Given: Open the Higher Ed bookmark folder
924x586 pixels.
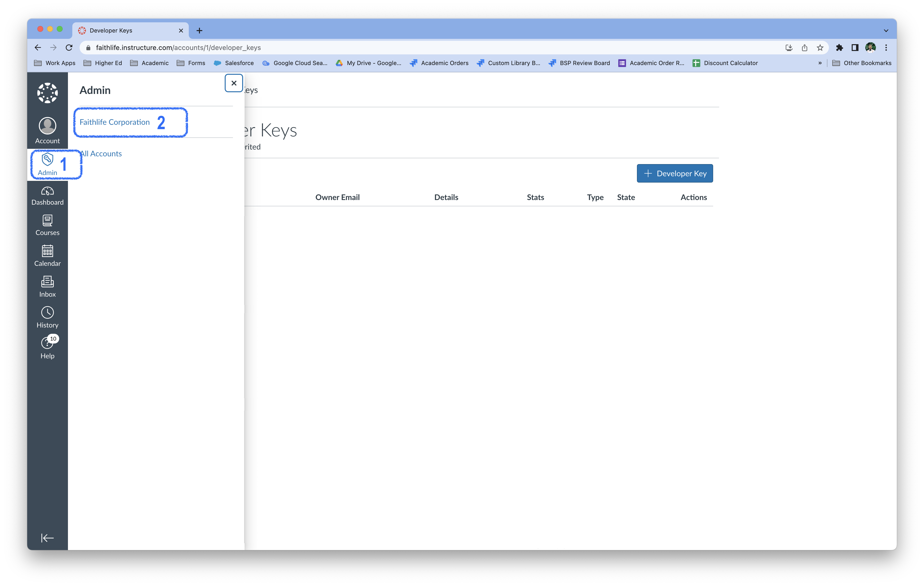Looking at the screenshot, I should pos(103,63).
